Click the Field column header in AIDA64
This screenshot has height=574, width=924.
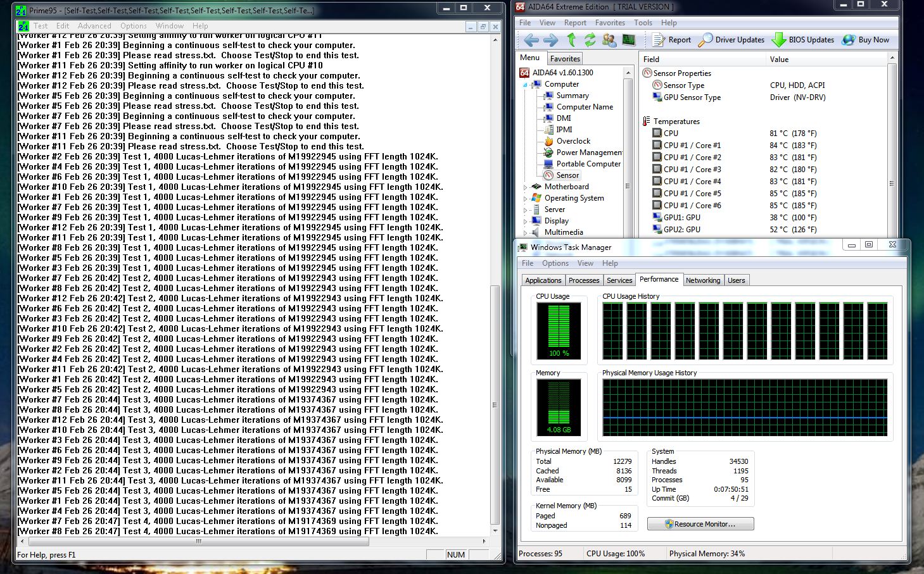(702, 59)
